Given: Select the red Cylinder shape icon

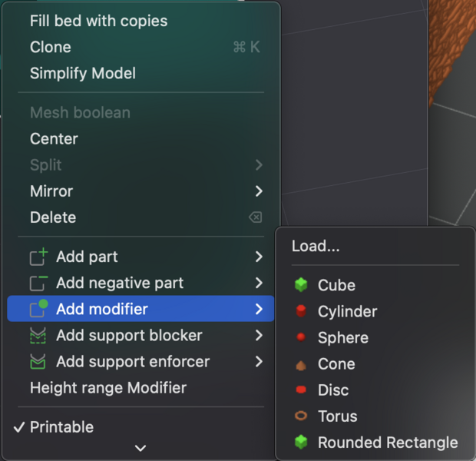Looking at the screenshot, I should point(301,311).
